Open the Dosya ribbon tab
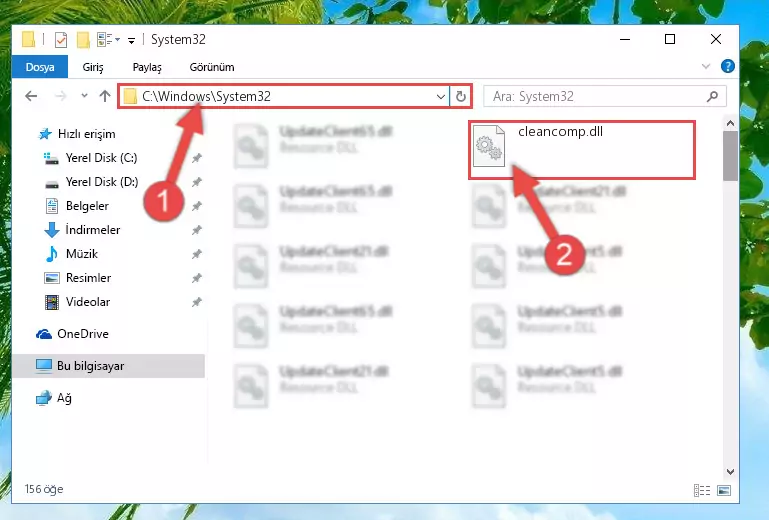This screenshot has height=520, width=769. point(40,67)
